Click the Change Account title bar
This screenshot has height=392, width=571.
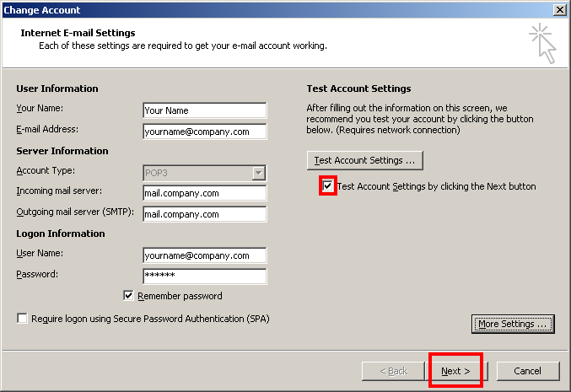[277, 10]
